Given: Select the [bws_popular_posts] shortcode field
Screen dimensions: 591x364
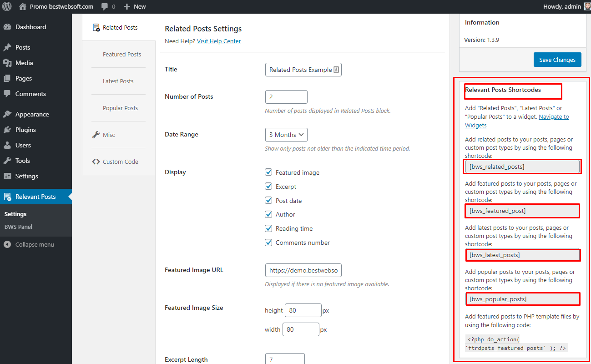Looking at the screenshot, I should (x=522, y=299).
